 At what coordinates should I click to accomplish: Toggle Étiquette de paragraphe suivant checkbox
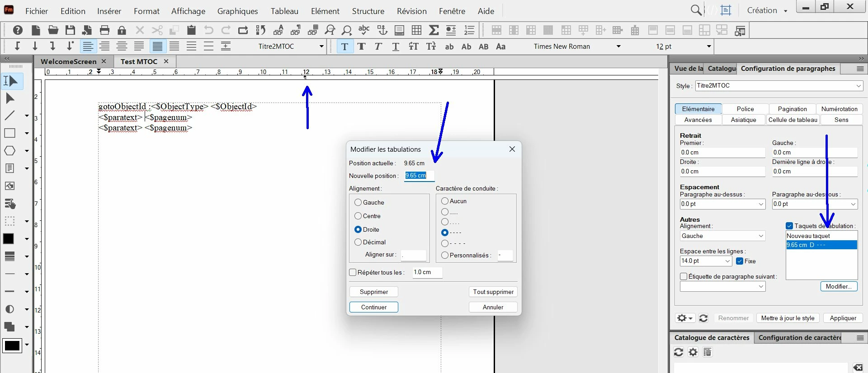coord(684,276)
